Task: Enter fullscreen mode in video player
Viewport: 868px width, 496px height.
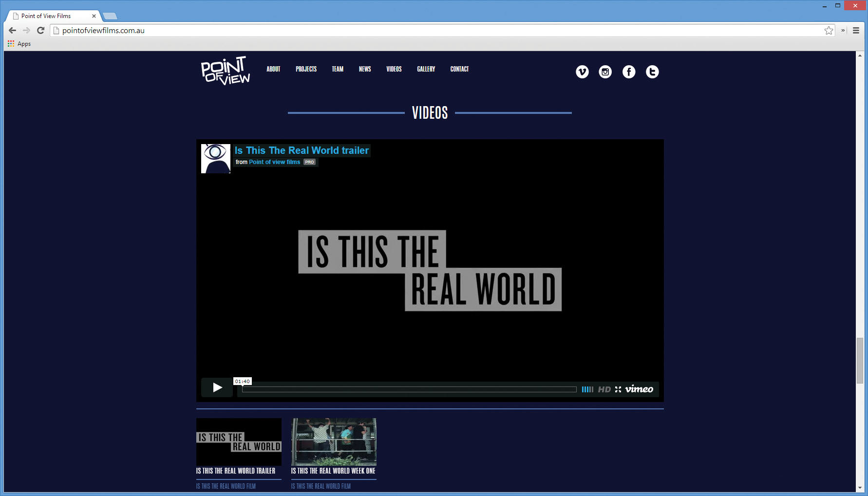Action: click(618, 389)
